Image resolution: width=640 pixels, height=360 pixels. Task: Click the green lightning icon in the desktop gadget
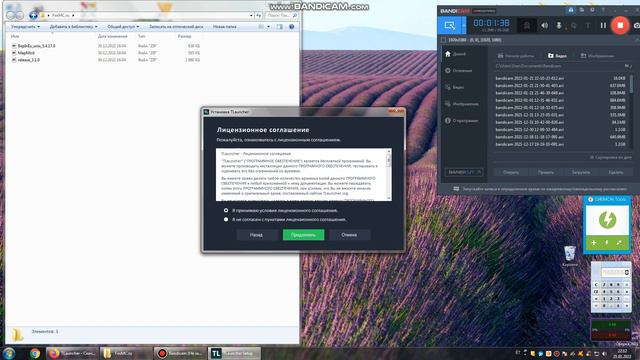tap(607, 220)
